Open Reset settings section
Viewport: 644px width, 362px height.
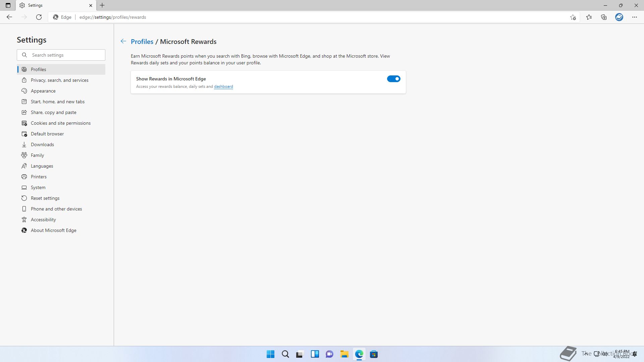tap(61, 198)
